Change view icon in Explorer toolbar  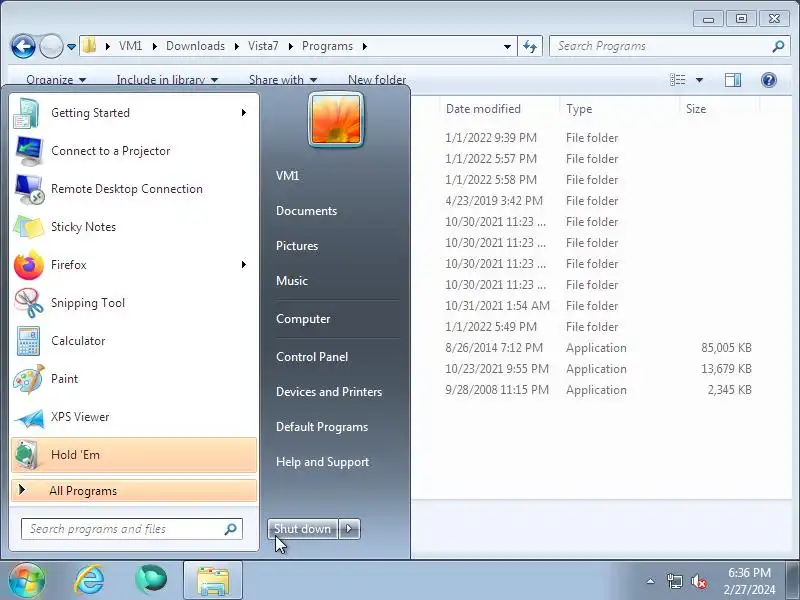(x=678, y=80)
